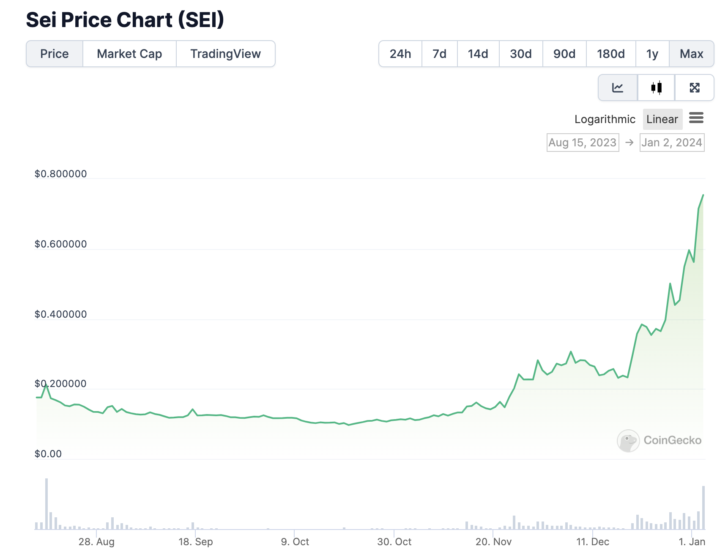
Task: Open the Price tab
Action: click(x=55, y=54)
